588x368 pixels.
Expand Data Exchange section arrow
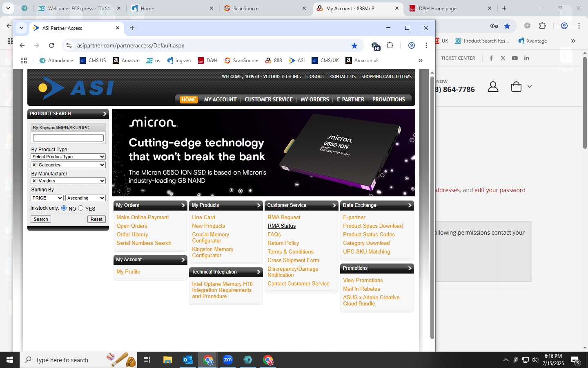coord(410,205)
